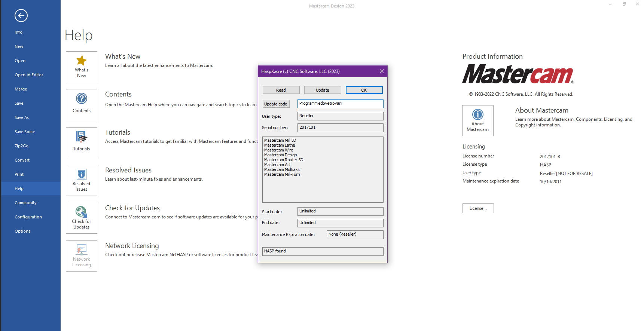Select Mastercam Wire in the list
This screenshot has width=644, height=331.
pos(278,150)
